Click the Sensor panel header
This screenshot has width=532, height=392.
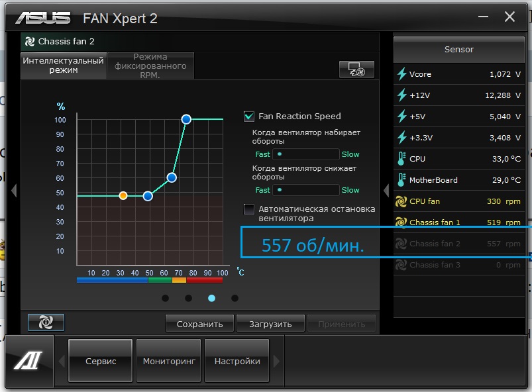[459, 50]
